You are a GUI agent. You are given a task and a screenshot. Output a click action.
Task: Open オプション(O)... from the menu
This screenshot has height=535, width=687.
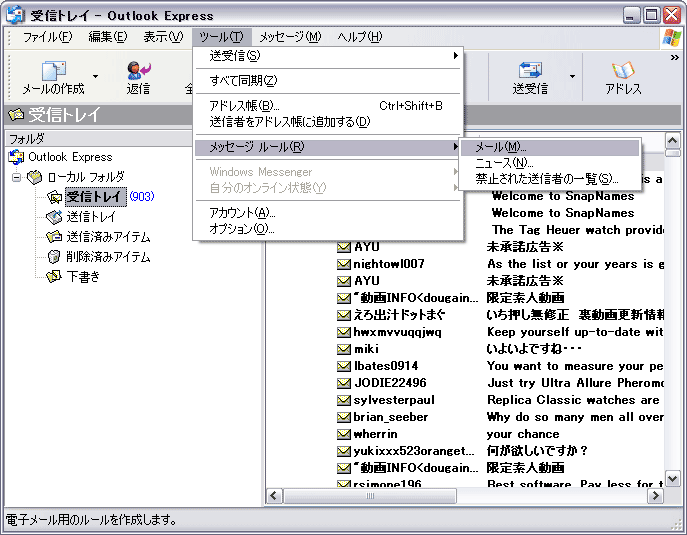pos(329,229)
